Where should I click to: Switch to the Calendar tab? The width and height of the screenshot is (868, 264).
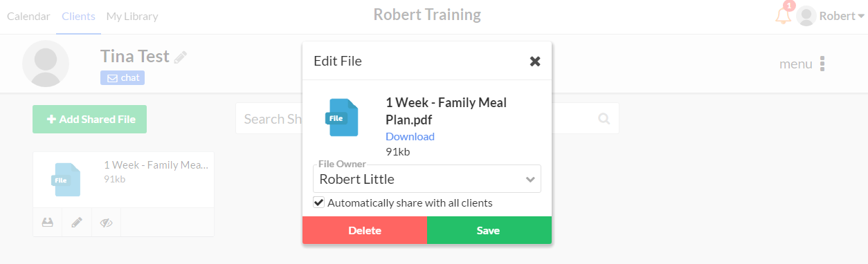pyautogui.click(x=28, y=16)
